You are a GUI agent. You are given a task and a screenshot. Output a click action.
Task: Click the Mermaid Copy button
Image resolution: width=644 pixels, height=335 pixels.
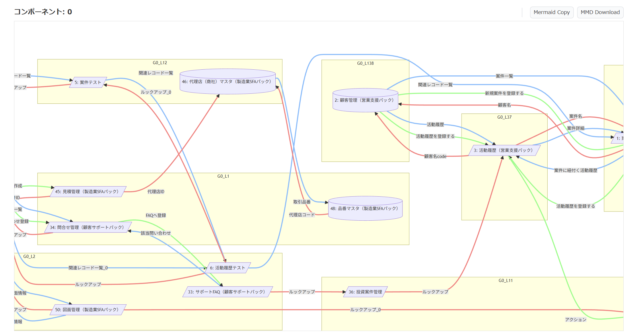(551, 12)
